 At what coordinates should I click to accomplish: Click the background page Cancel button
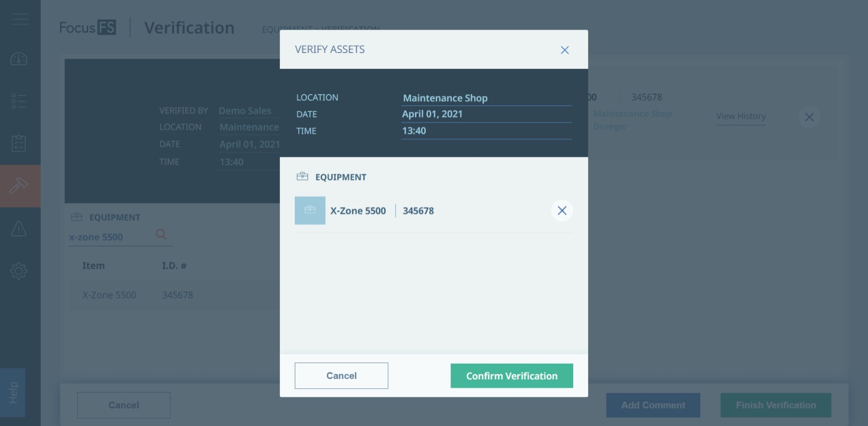pyautogui.click(x=124, y=405)
